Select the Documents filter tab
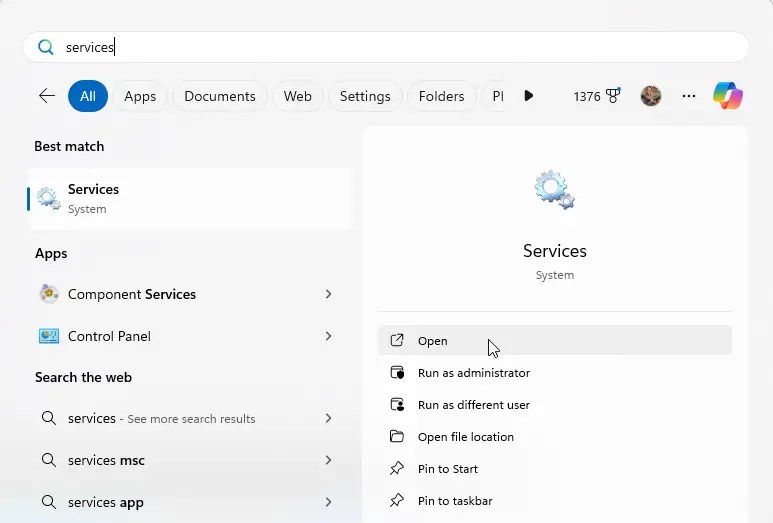773x523 pixels. [x=220, y=96]
